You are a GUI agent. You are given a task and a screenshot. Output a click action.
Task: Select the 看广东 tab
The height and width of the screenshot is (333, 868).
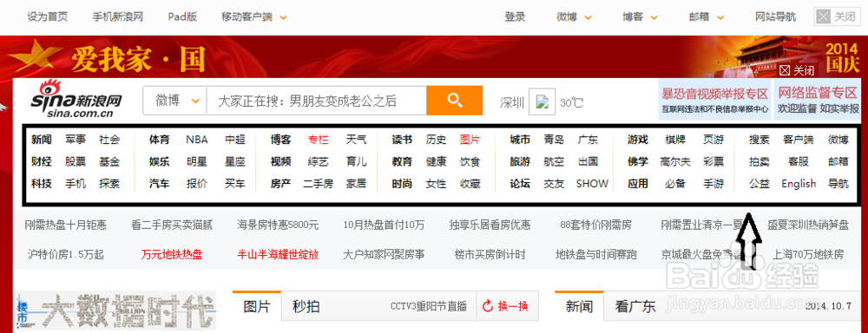click(635, 306)
